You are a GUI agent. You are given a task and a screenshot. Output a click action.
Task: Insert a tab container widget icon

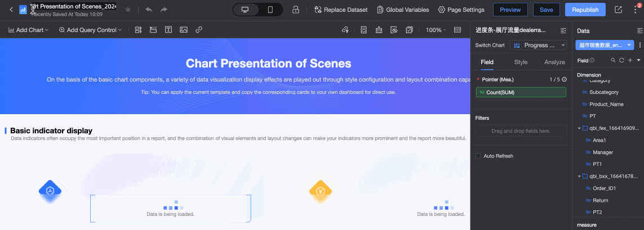(x=153, y=30)
